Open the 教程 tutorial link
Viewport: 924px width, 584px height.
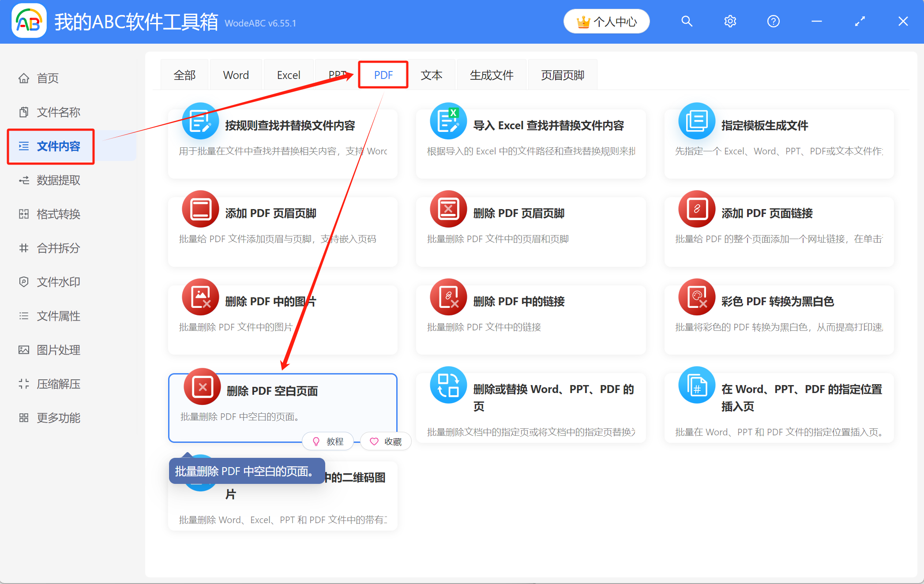coord(328,441)
